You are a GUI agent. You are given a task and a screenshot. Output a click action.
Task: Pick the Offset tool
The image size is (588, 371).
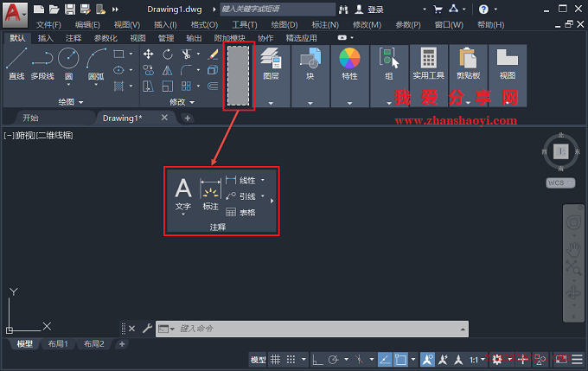[x=213, y=86]
